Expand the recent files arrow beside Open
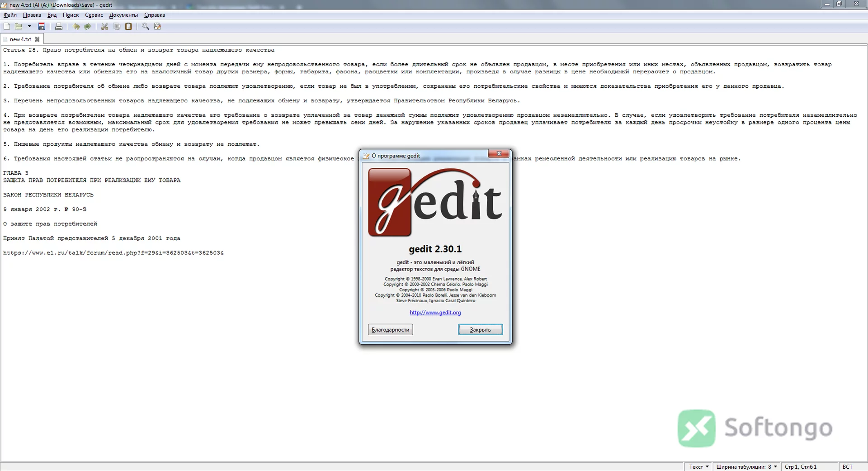 tap(29, 27)
